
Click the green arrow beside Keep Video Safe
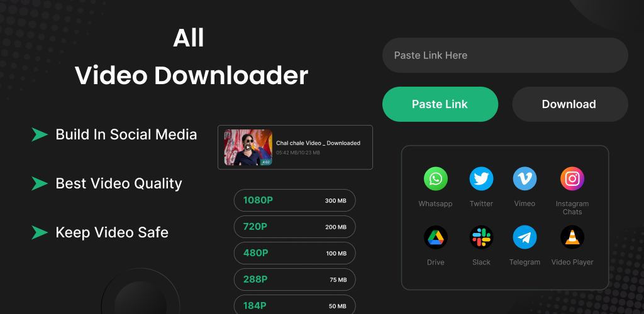coord(40,232)
